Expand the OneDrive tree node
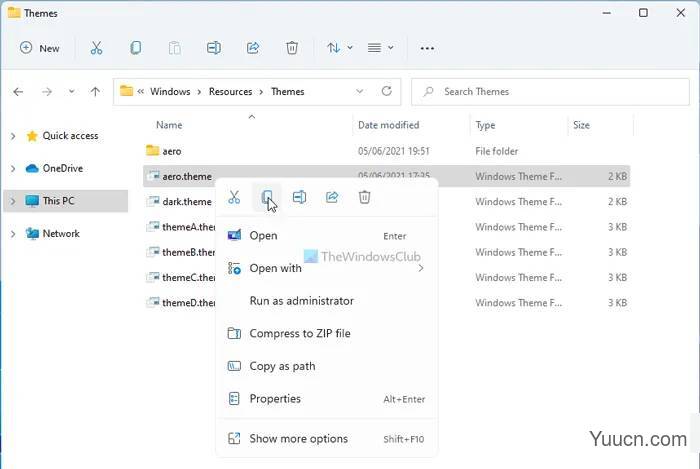The image size is (700, 469). click(x=13, y=169)
